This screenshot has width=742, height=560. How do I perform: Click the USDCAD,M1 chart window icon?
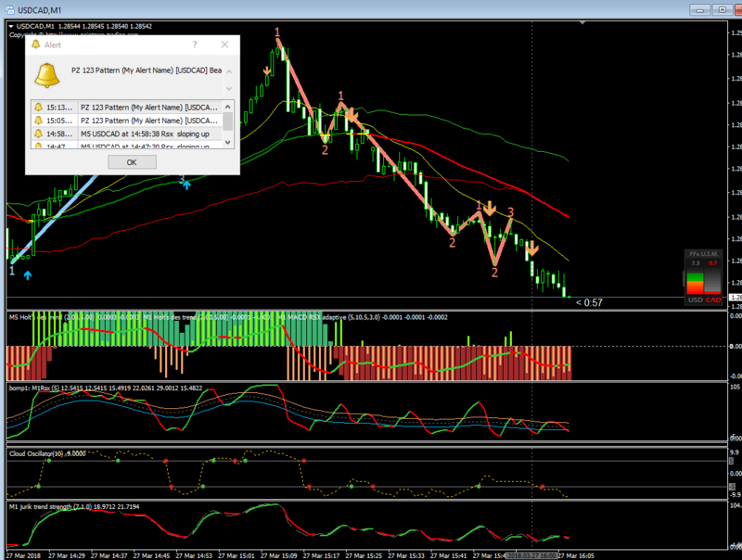click(x=8, y=8)
